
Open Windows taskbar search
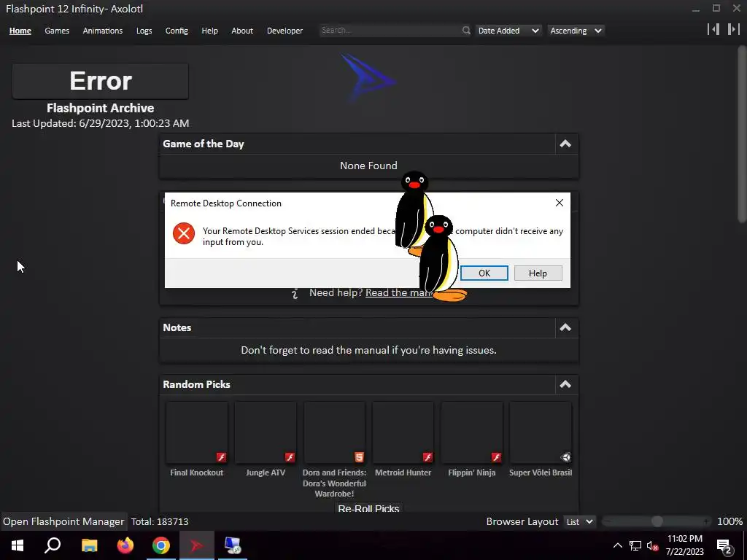[x=53, y=545]
